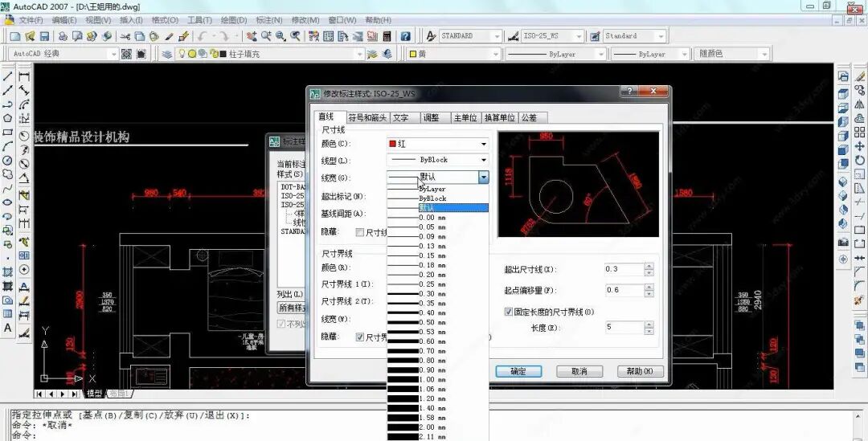Select the Rectangle draw tool

coord(8,133)
